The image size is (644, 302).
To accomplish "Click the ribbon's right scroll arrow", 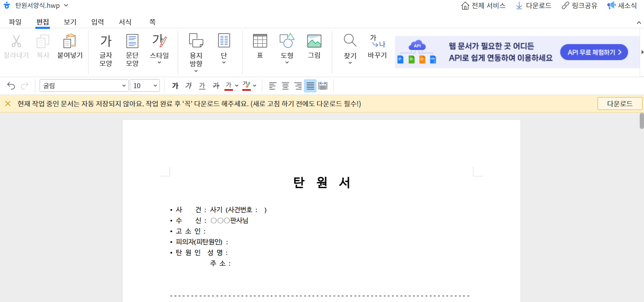I will pyautogui.click(x=642, y=52).
